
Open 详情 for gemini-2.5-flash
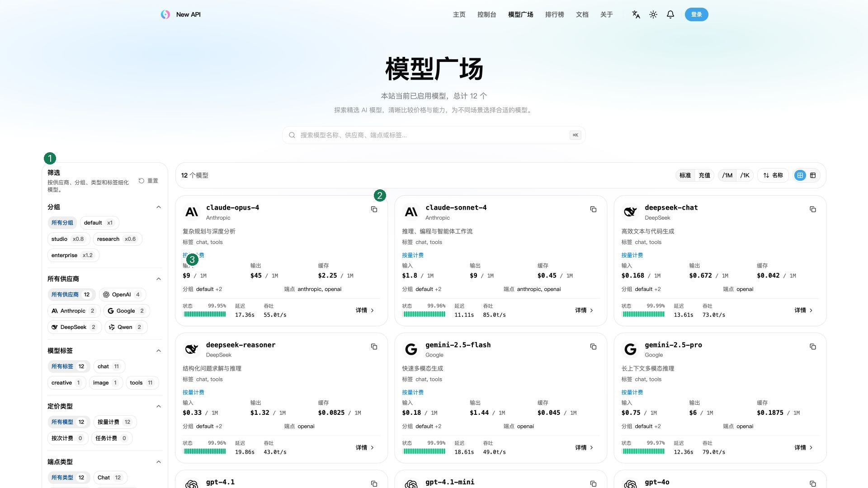click(584, 447)
